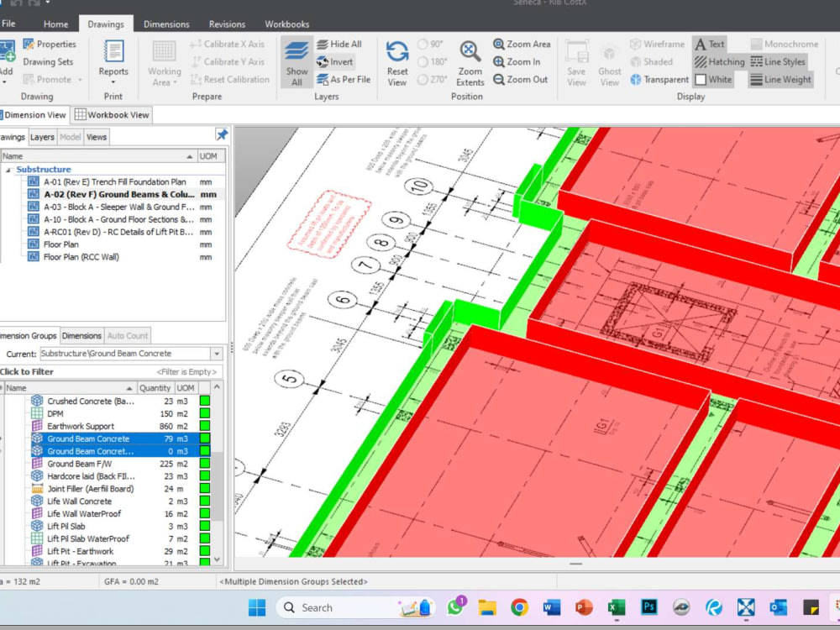Click the Zoom Area button
The width and height of the screenshot is (840, 630).
click(x=522, y=44)
